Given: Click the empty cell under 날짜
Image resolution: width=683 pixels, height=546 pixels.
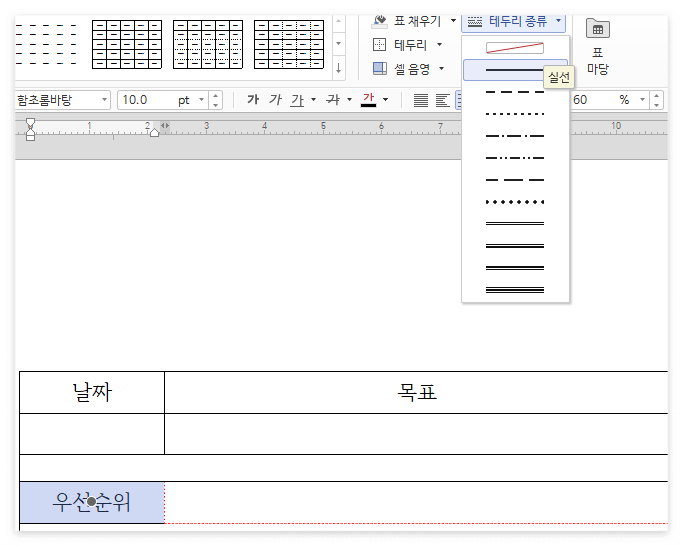Looking at the screenshot, I should tap(92, 434).
